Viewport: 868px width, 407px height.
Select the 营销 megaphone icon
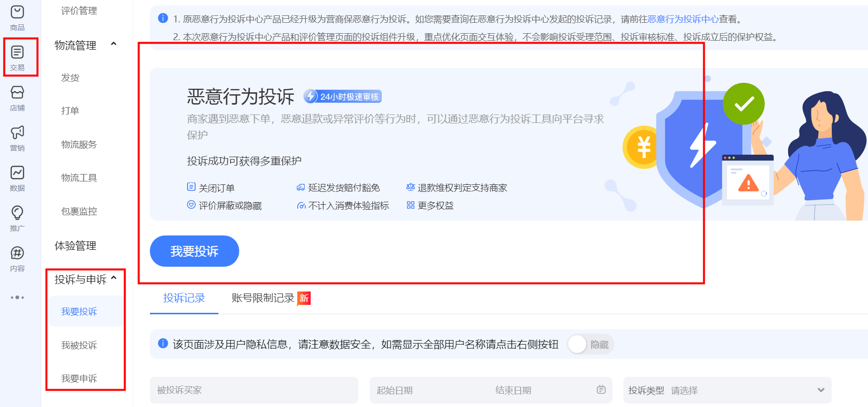click(x=17, y=138)
